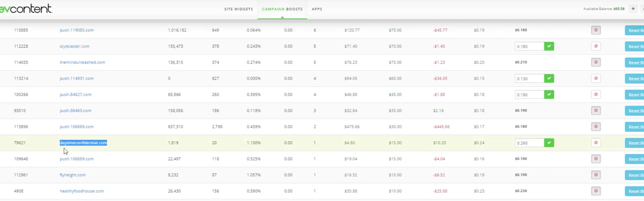The image size is (644, 201).
Task: Toggle block state for stylecaster.com row
Action: tap(596, 46)
